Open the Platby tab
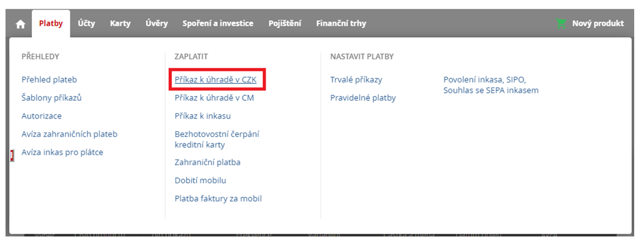 (x=51, y=23)
